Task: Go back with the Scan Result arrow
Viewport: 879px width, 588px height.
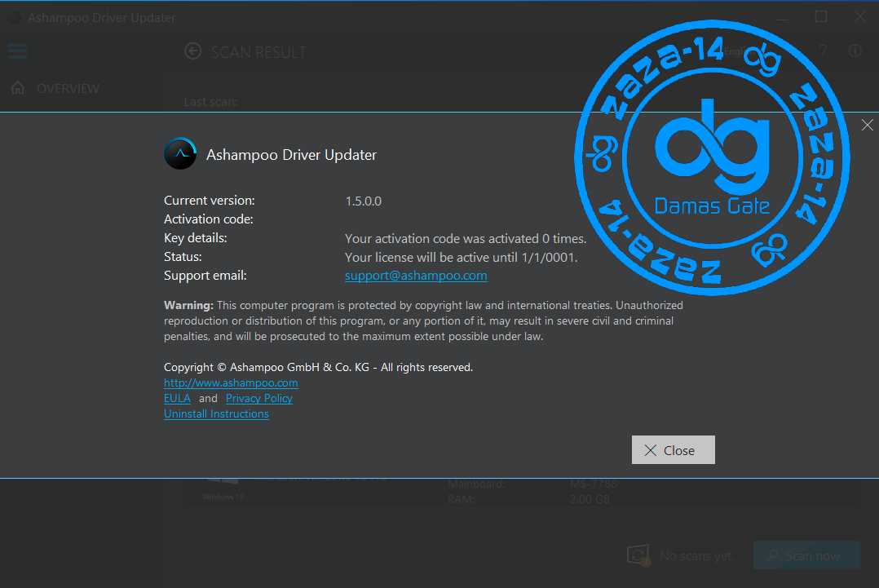Action: click(192, 51)
